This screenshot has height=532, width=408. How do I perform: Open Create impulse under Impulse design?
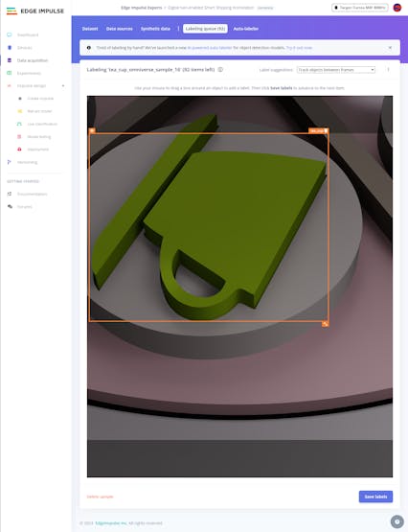point(40,99)
